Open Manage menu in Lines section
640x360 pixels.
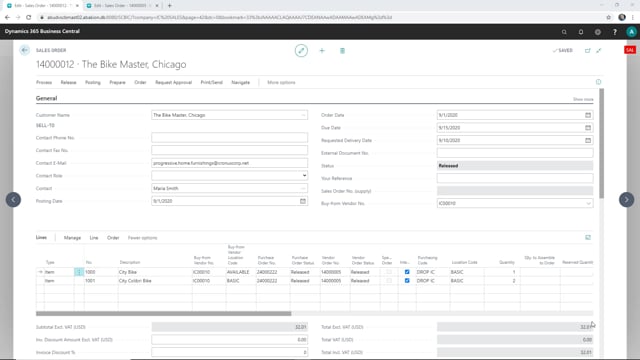pyautogui.click(x=72, y=238)
